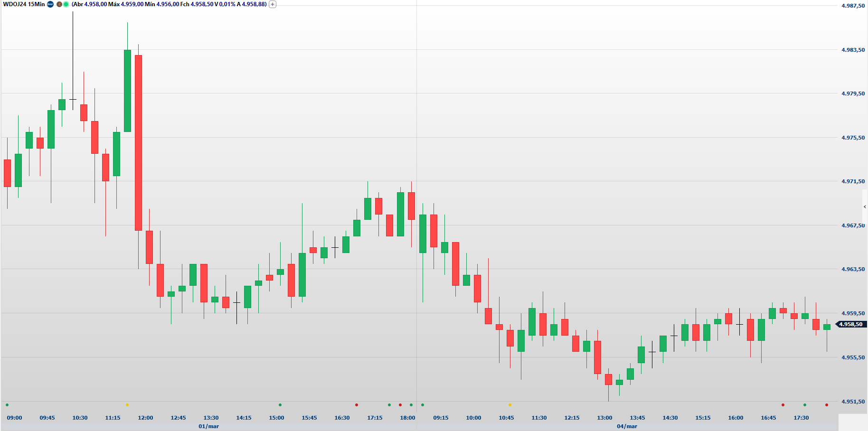This screenshot has height=431, width=868.
Task: Click the 12:00 time label under 01/mar
Action: 145,418
